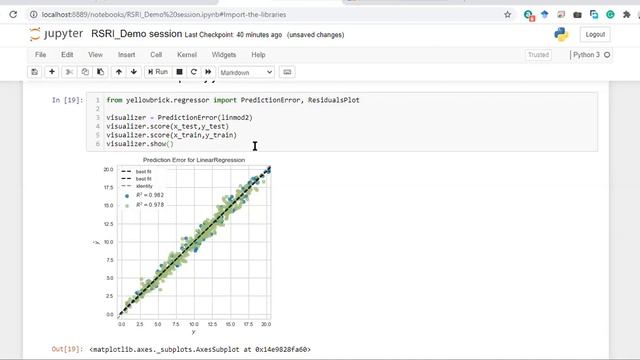Screen dimensions: 640x360
Task: Click the PredictionError(linmod2) code line
Action: 180,118
